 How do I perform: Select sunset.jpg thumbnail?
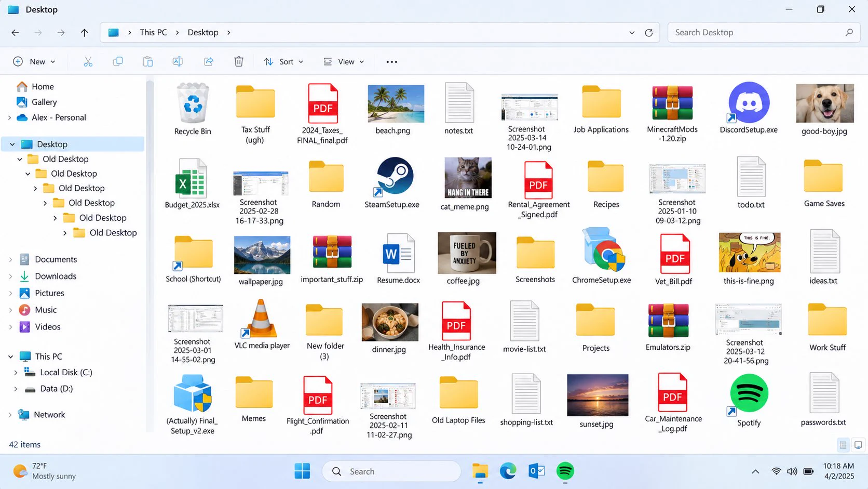(x=598, y=395)
